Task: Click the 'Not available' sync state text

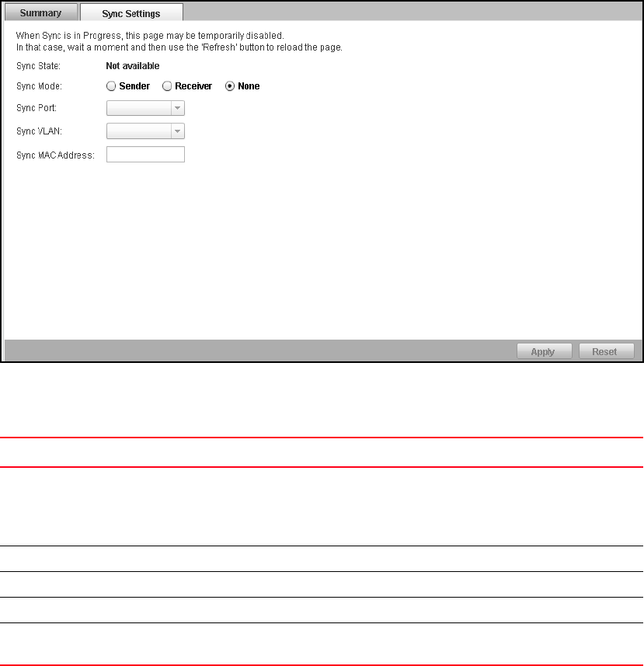Action: tap(132, 66)
